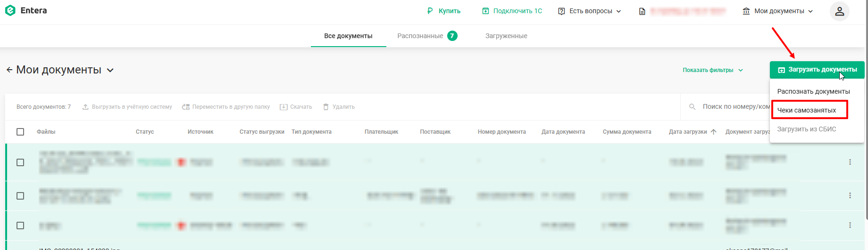Click the magnifier search icon

coord(692,107)
